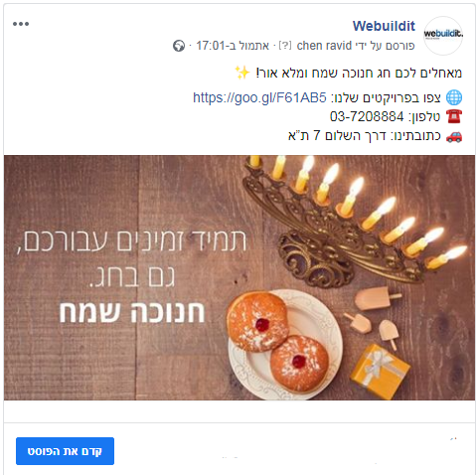Click the Hanukkah greeting text line
The height and width of the screenshot is (476, 476).
359,73
